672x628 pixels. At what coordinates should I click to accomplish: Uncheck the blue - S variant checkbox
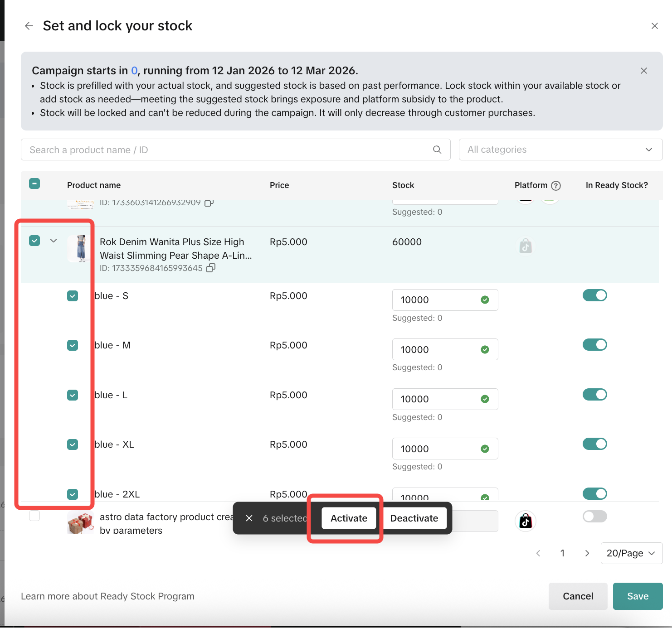pyautogui.click(x=73, y=296)
